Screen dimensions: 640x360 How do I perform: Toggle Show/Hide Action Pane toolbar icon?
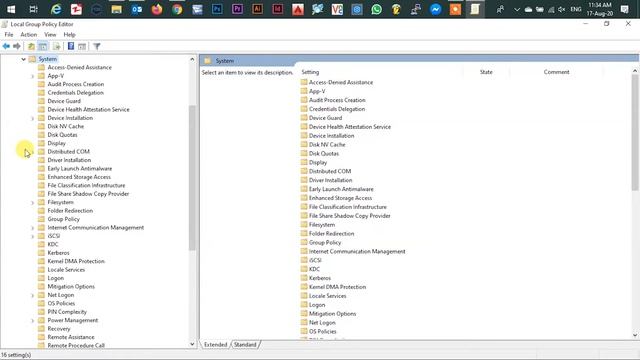pyautogui.click(x=82, y=47)
